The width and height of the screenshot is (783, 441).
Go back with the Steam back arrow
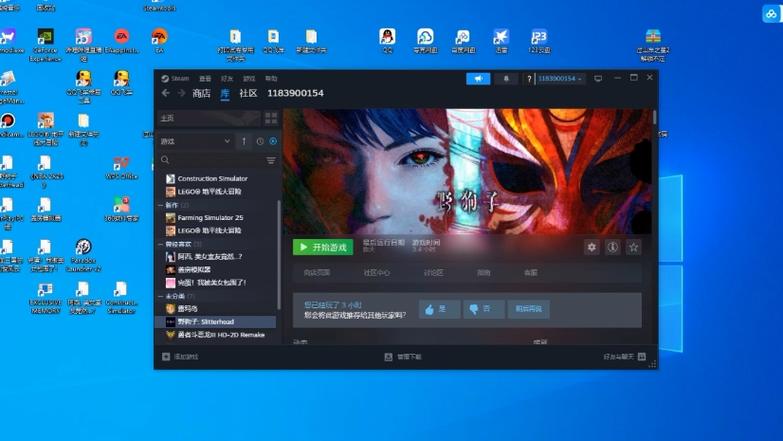point(166,93)
